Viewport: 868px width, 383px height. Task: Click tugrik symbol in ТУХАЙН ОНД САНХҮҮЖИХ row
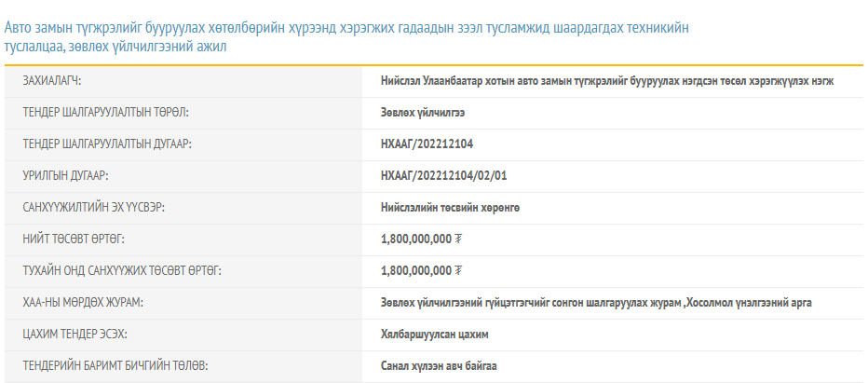click(x=458, y=271)
